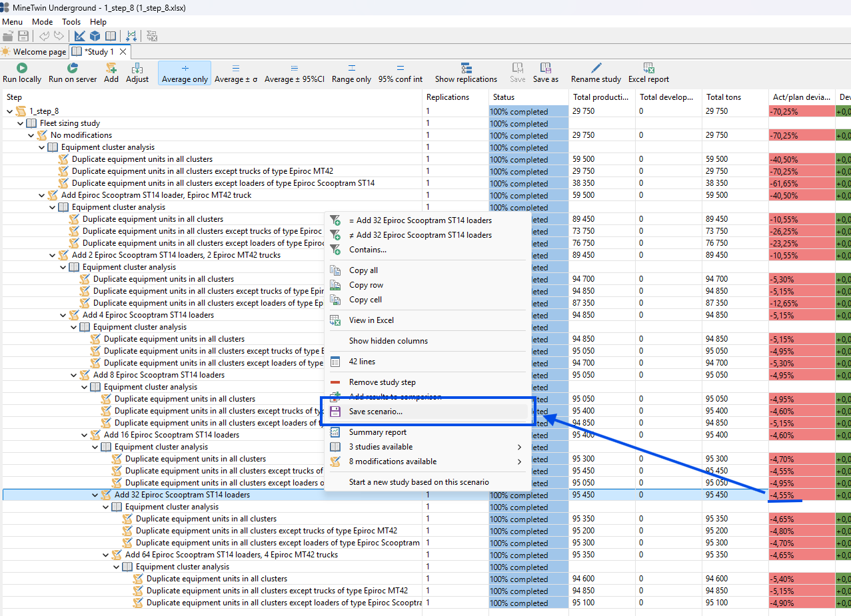Image resolution: width=851 pixels, height=616 pixels.
Task: Collapse the Fleet sizing study node
Action: coord(20,123)
